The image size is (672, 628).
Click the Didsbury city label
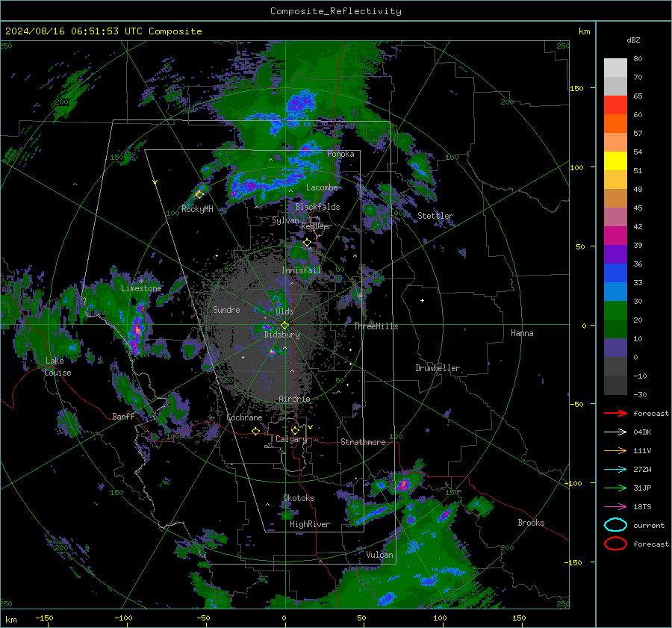coord(282,335)
